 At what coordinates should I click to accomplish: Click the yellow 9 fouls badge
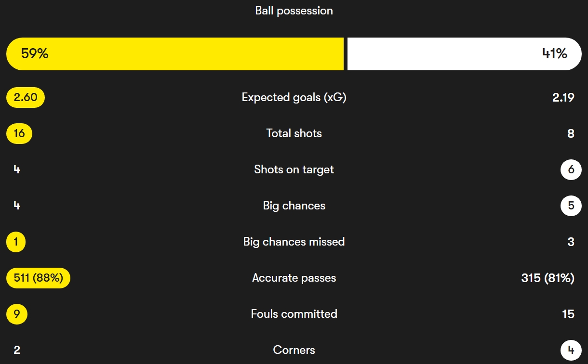click(17, 314)
